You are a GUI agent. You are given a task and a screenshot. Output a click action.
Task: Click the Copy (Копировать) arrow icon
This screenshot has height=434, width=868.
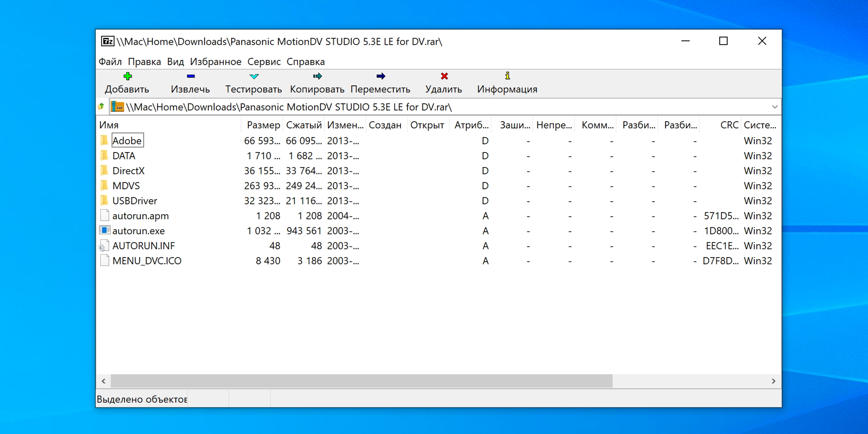point(317,76)
